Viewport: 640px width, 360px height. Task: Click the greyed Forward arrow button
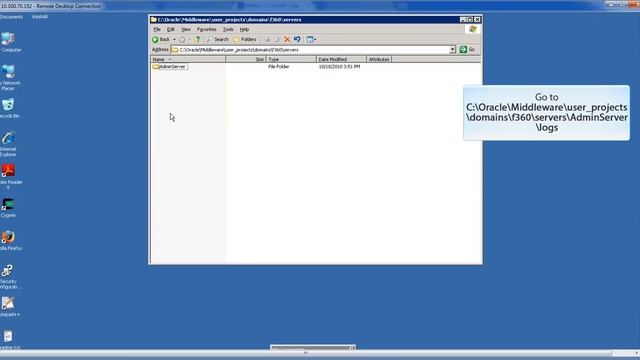click(182, 40)
